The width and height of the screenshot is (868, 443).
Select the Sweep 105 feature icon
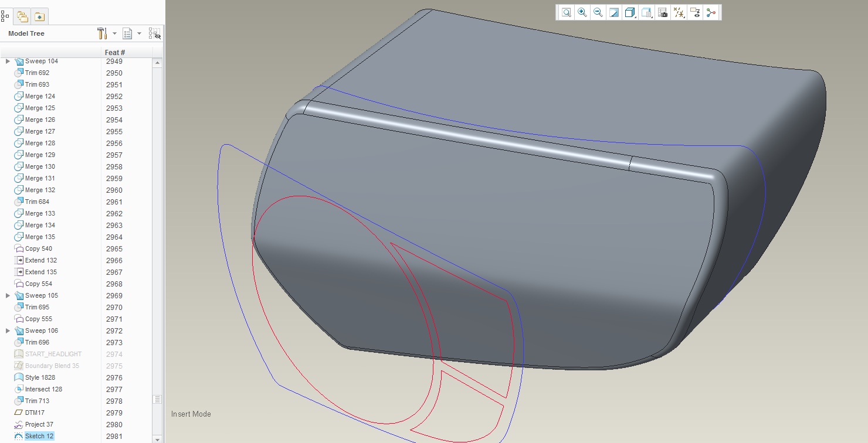click(19, 295)
